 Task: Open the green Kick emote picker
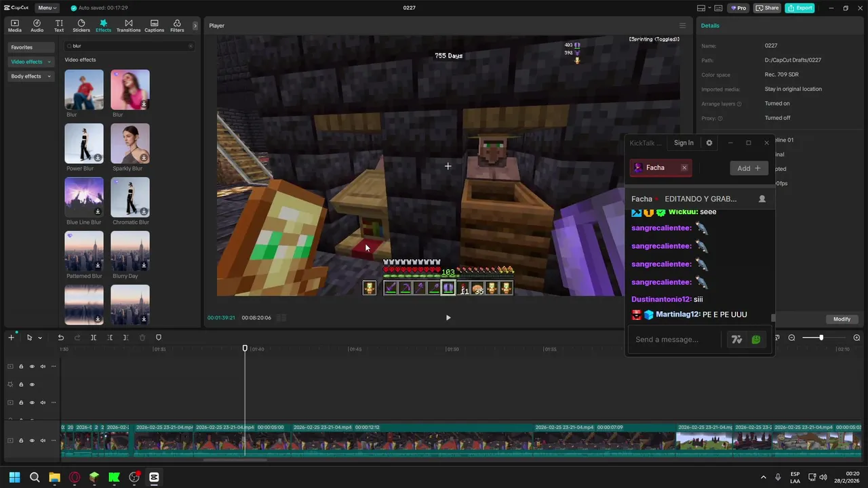pyautogui.click(x=756, y=340)
